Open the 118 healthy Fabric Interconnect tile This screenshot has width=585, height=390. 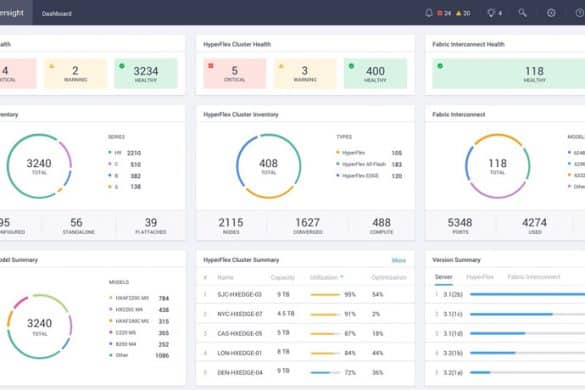[509, 73]
